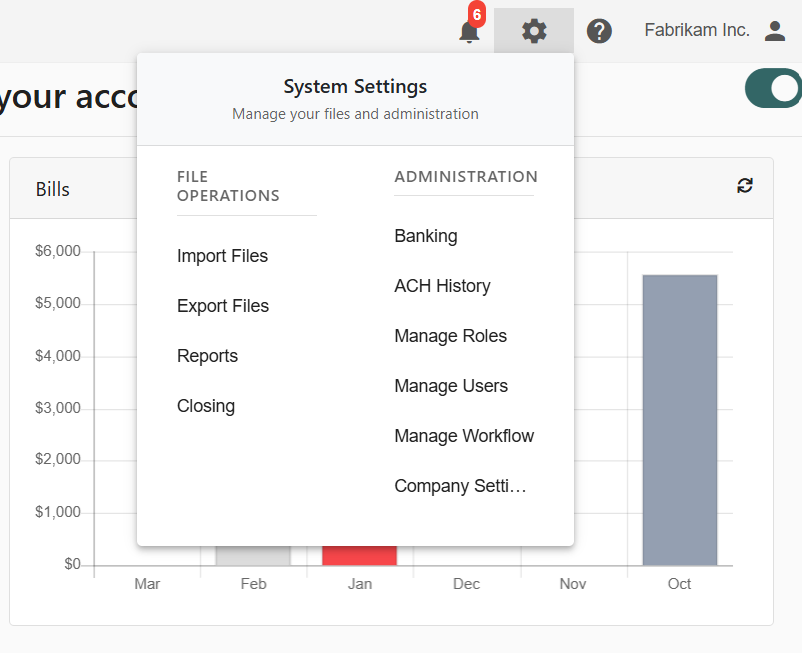This screenshot has width=802, height=653.
Task: Open the notifications bell icon
Action: 468,33
